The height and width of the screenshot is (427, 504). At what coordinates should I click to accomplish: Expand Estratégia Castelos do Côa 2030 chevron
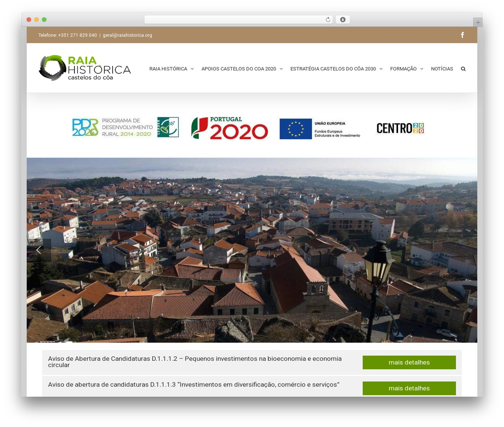(x=381, y=69)
